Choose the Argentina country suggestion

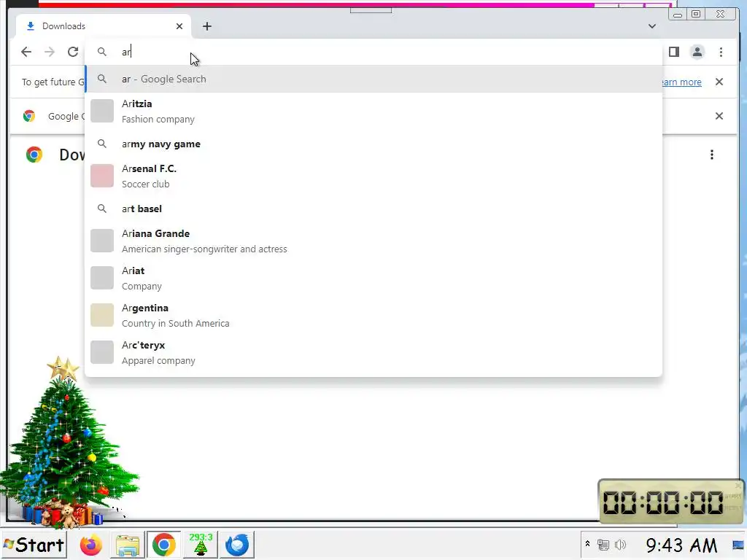coord(373,315)
